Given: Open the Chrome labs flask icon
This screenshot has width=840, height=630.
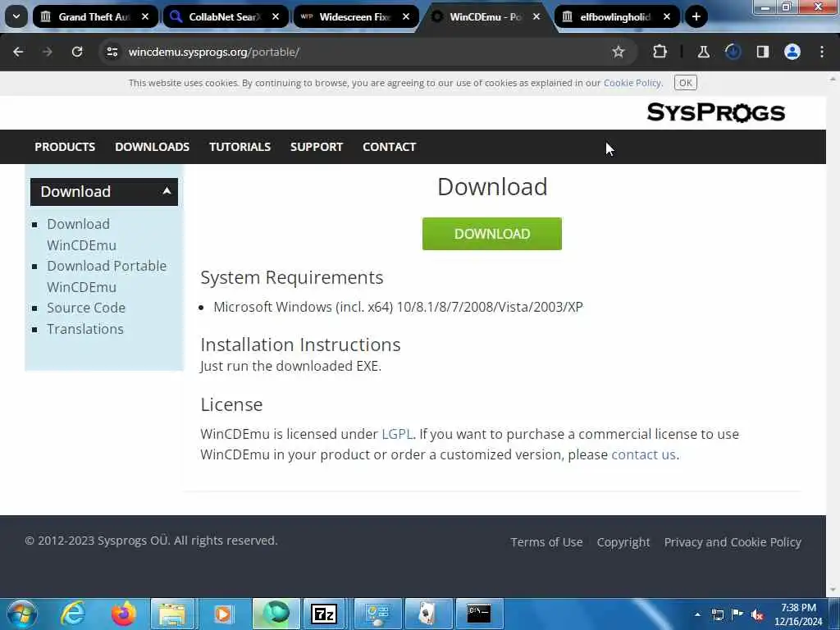Looking at the screenshot, I should point(703,52).
